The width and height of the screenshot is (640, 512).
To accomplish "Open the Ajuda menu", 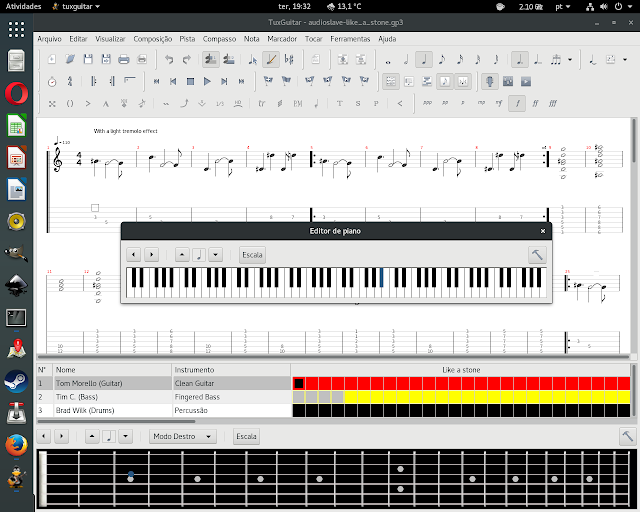I will coord(387,39).
